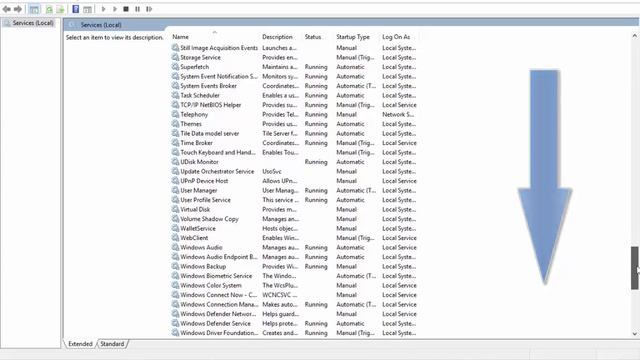The height and width of the screenshot is (360, 640).
Task: Select Windows Driver Foundation... service
Action: tap(219, 333)
